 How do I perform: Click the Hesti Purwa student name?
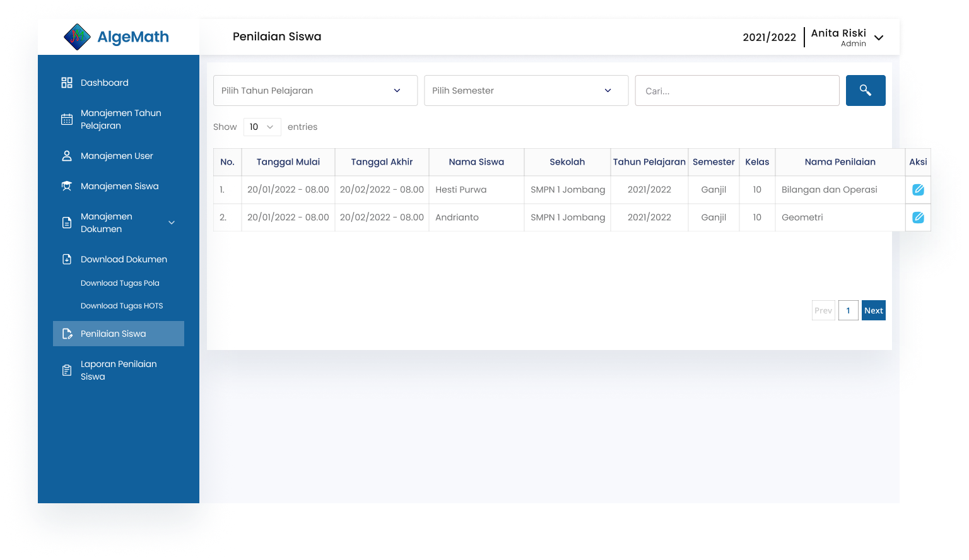[461, 190]
